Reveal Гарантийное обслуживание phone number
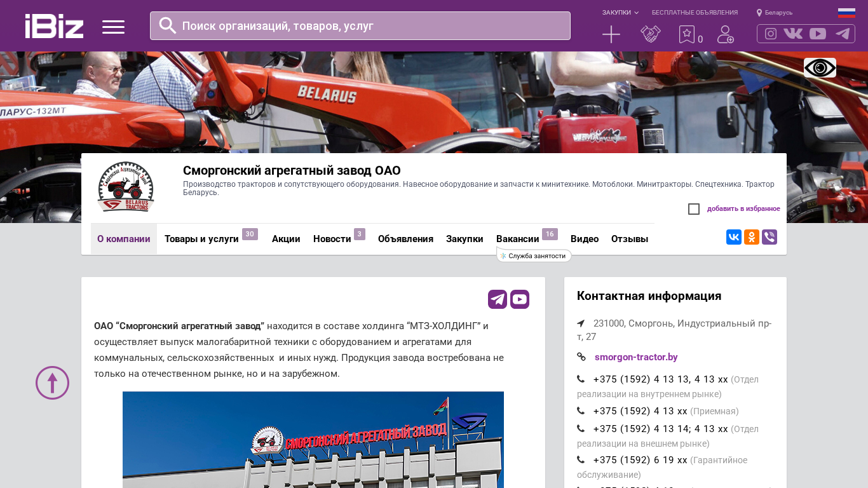The image size is (868, 488). 641,460
